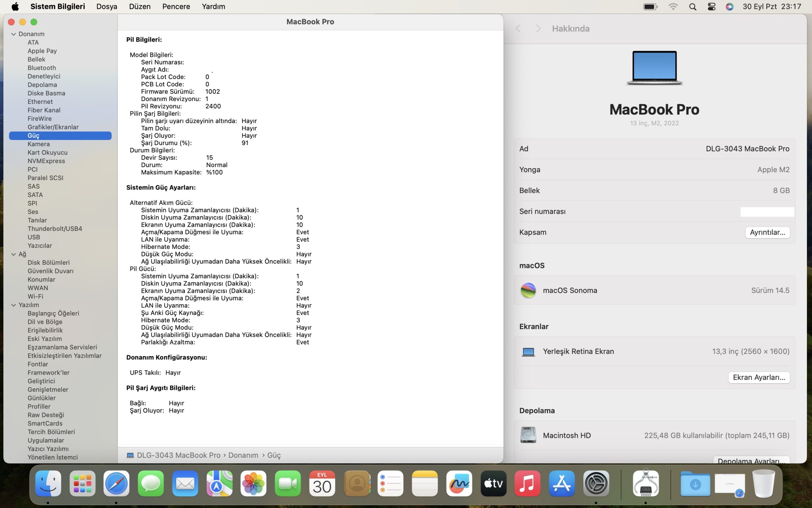Select Grafikler/Ekranlar in sidebar
This screenshot has width=812, height=508.
click(x=53, y=127)
